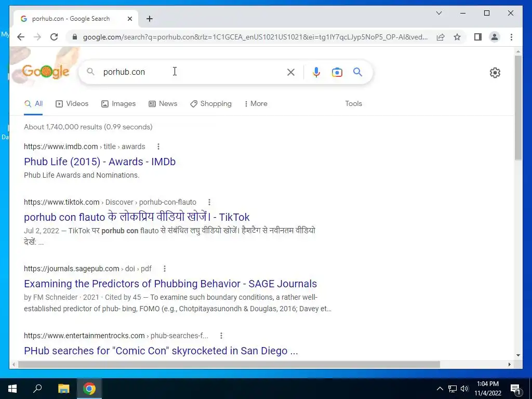Screen dimensions: 532x399
Task: Open options menu for TikTok result
Action: [209, 202]
